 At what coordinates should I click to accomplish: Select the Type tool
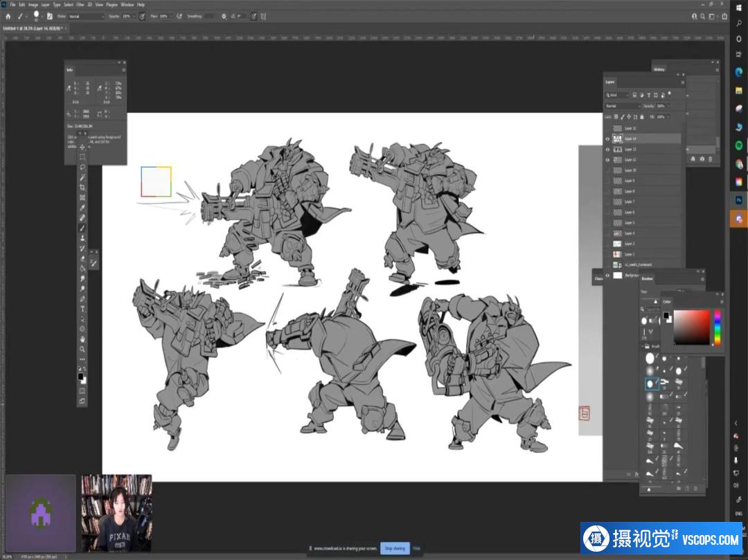coord(82,309)
